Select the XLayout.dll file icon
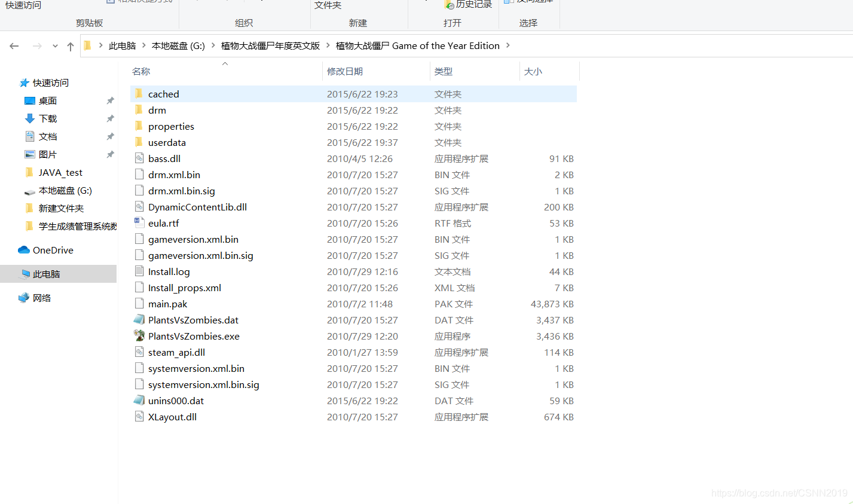Screen dimensions: 853x504 coord(139,417)
